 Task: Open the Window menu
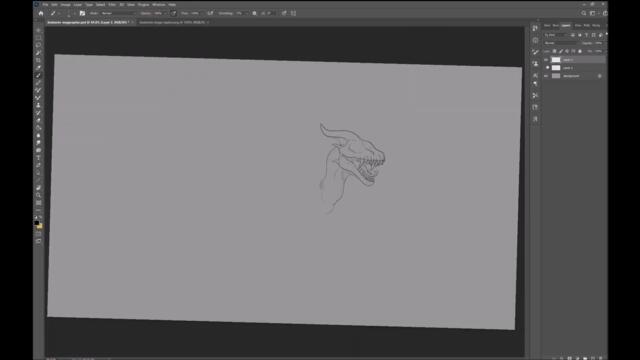[159, 4]
